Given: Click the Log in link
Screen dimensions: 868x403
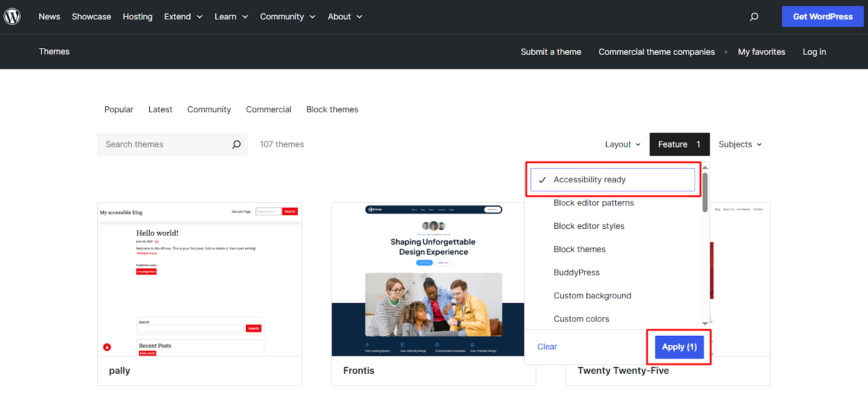Looking at the screenshot, I should [814, 52].
